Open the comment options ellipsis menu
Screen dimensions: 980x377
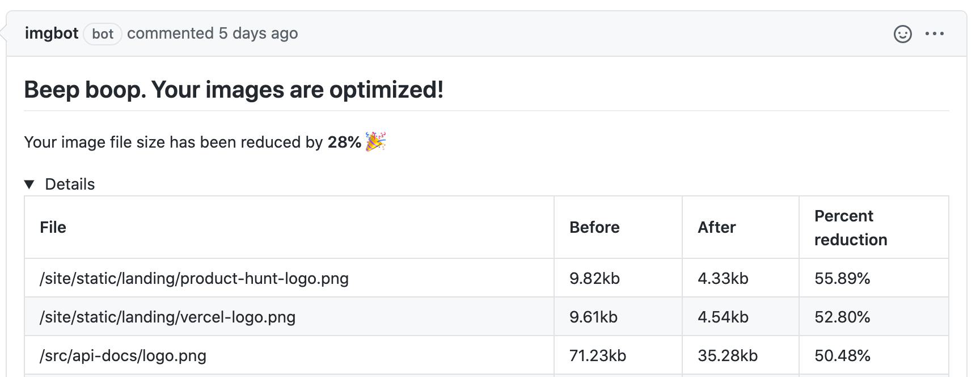(934, 34)
